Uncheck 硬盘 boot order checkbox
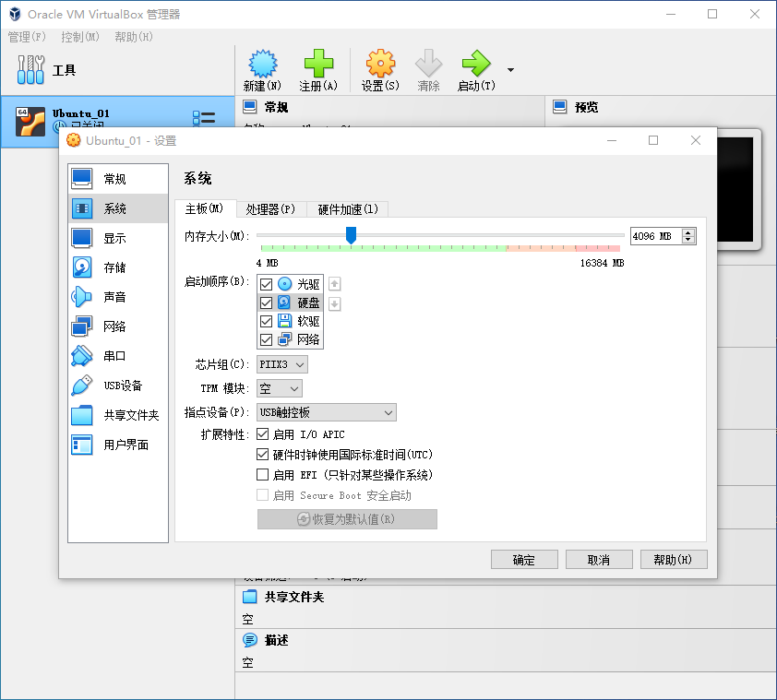This screenshot has height=700, width=777. coord(266,303)
